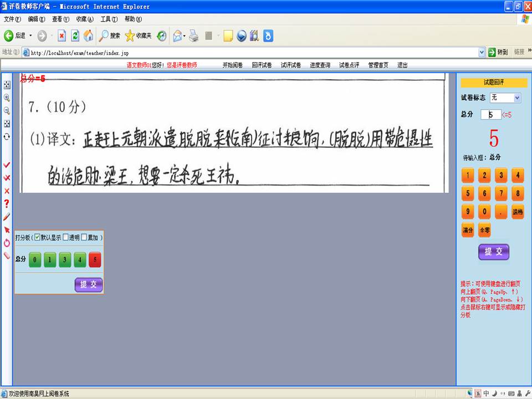Image resolution: width=532 pixels, height=399 pixels.
Task: Click the rotate image icon in left toolbar
Action: (7, 136)
